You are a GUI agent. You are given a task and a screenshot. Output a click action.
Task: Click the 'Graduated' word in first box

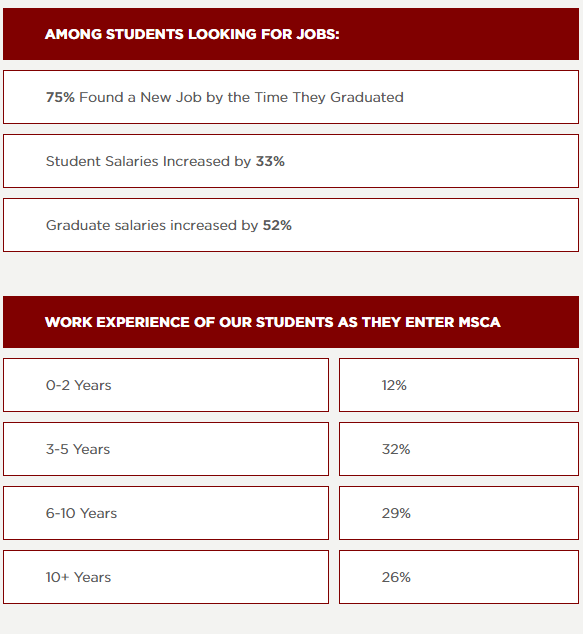[367, 97]
